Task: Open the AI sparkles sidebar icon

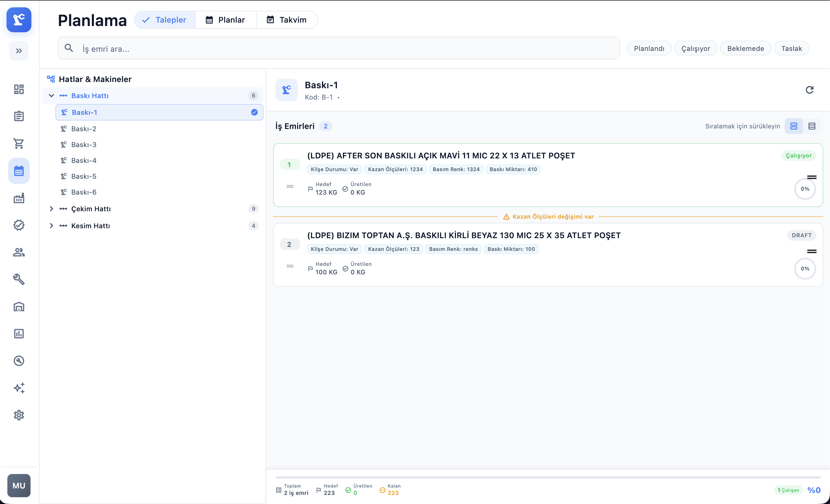Action: [19, 388]
